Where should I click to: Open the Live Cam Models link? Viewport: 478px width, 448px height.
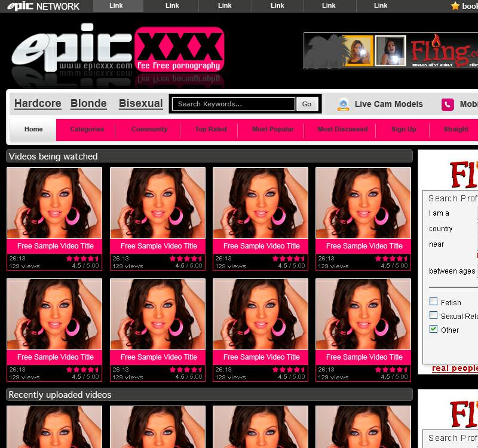389,104
